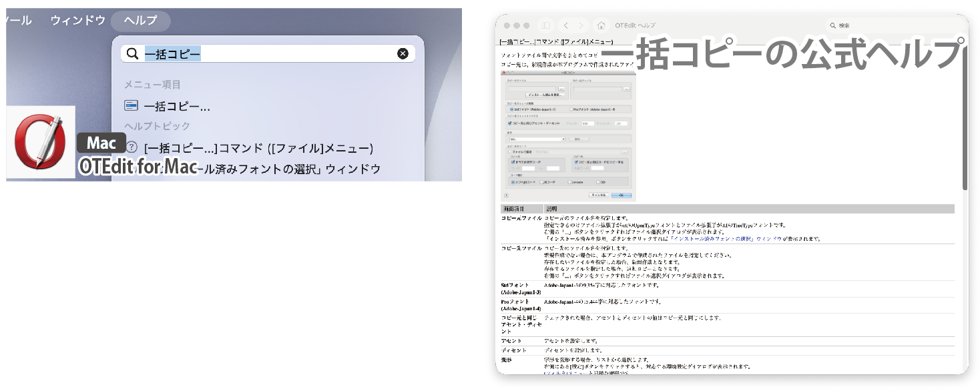The width and height of the screenshot is (980, 387).
Task: Click the 一括コピー dialog screenshot image
Action: tap(567, 133)
